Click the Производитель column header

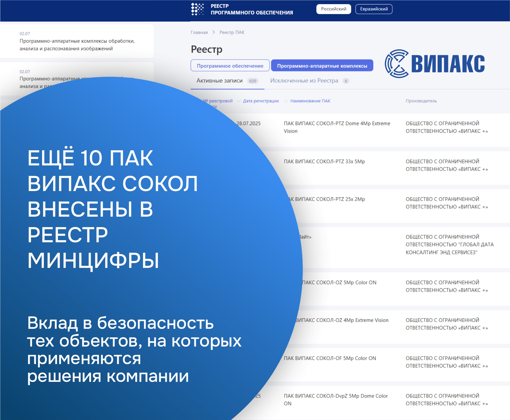tap(421, 101)
